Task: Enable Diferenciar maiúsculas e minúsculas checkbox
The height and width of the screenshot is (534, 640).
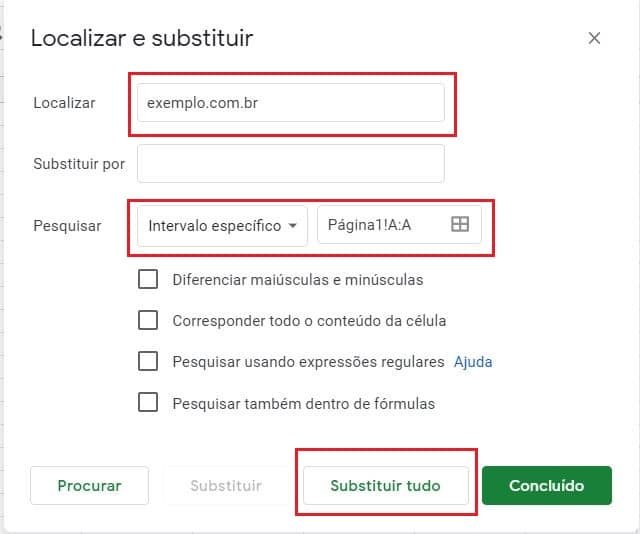Action: 148,280
